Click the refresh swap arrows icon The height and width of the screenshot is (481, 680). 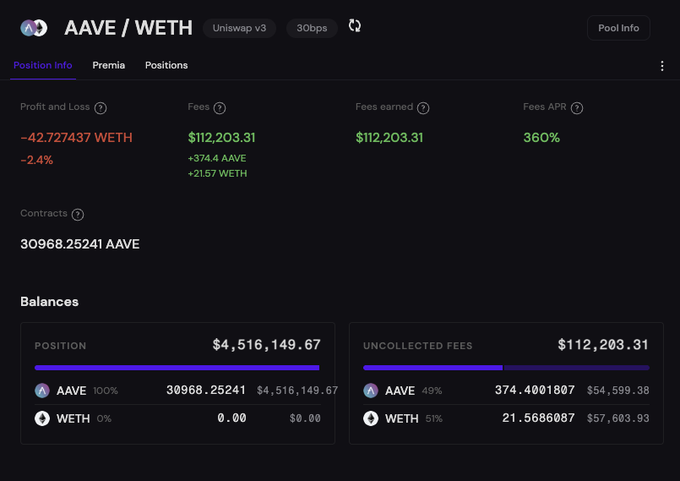(355, 26)
